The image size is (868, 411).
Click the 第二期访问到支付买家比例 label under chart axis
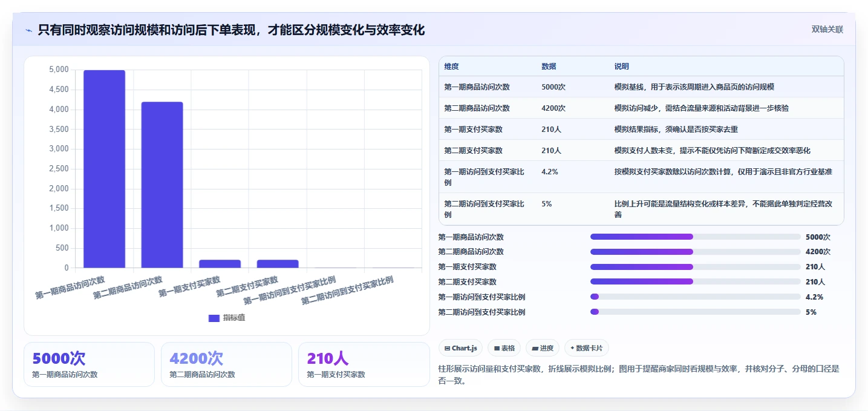click(347, 291)
